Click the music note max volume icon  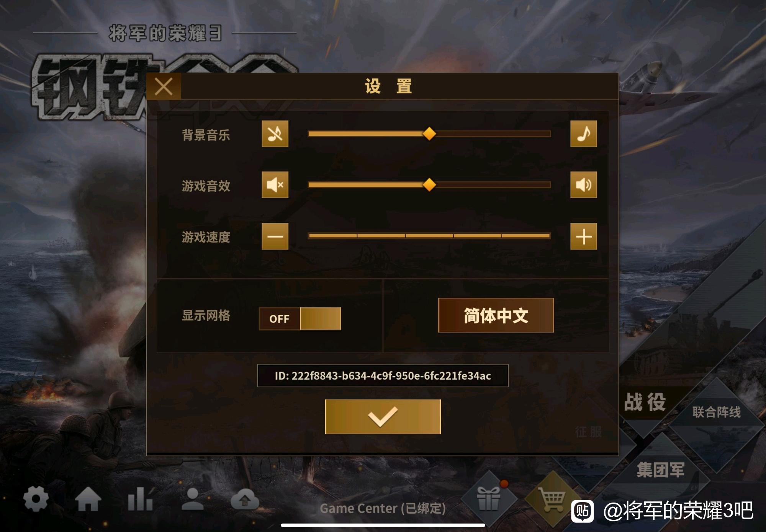coord(583,134)
